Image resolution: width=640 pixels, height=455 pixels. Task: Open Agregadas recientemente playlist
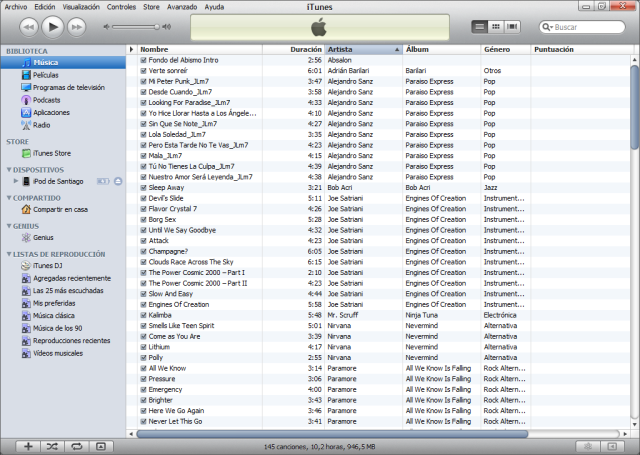click(x=66, y=278)
